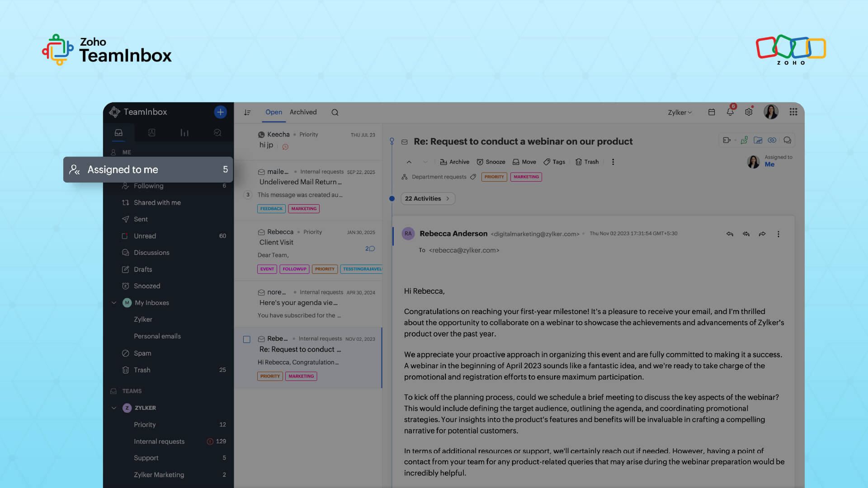Open the Undelivered Mail Return thread
Screen dimensions: 868x488
click(x=308, y=190)
